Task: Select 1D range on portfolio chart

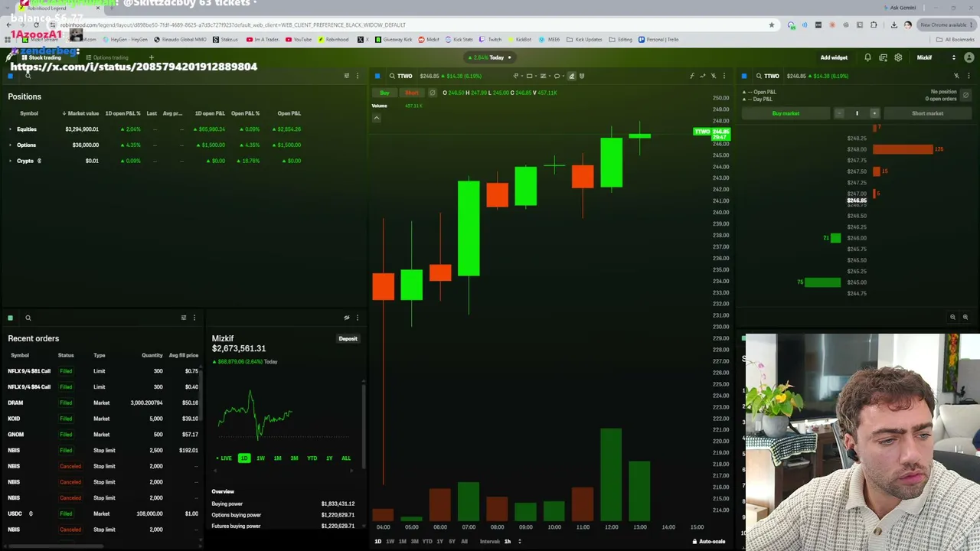Action: (x=243, y=458)
